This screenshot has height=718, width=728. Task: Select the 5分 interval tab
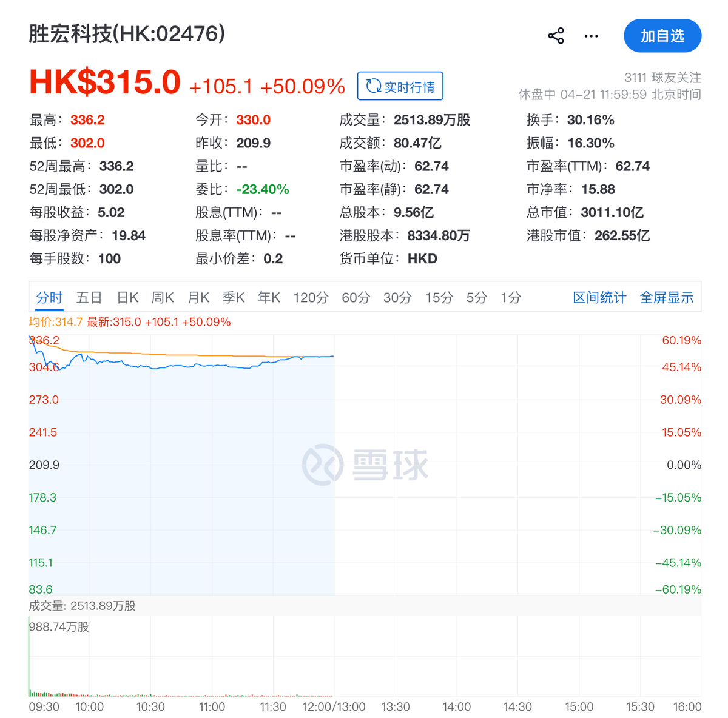point(476,298)
